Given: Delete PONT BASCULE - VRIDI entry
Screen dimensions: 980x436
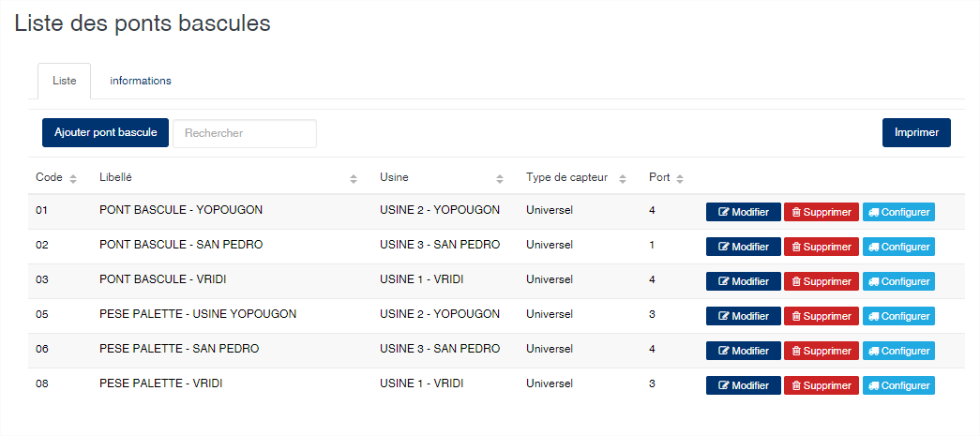Looking at the screenshot, I should coord(822,281).
